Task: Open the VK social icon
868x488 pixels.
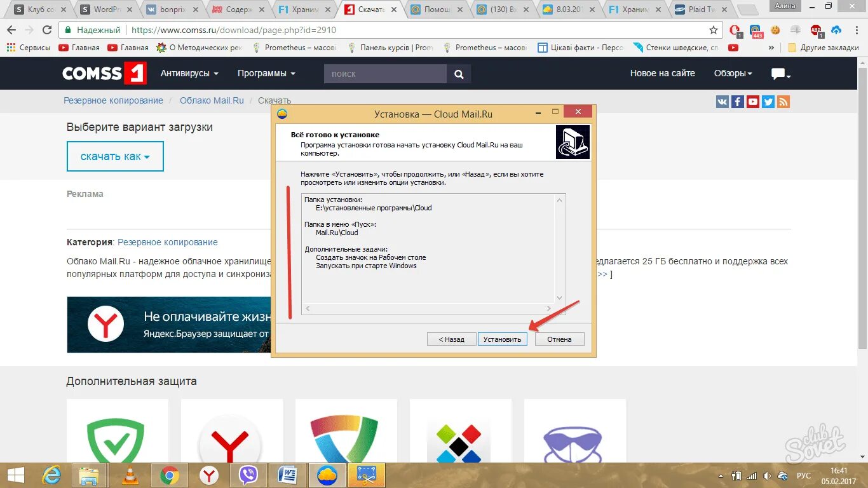Action: (722, 102)
